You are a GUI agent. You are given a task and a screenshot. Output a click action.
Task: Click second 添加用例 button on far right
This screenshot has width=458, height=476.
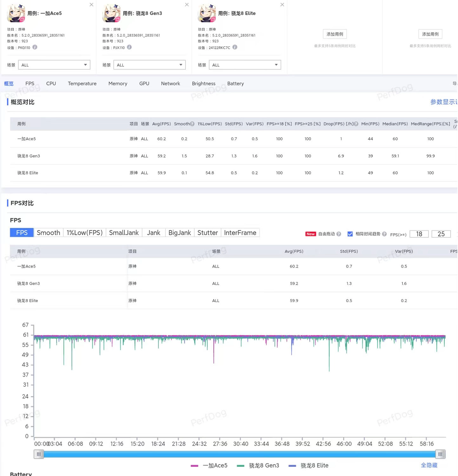(x=430, y=34)
